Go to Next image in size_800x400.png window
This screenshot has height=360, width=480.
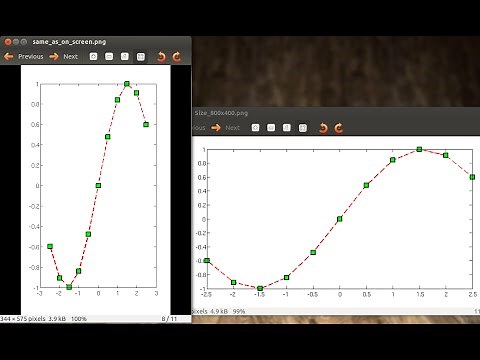226,128
